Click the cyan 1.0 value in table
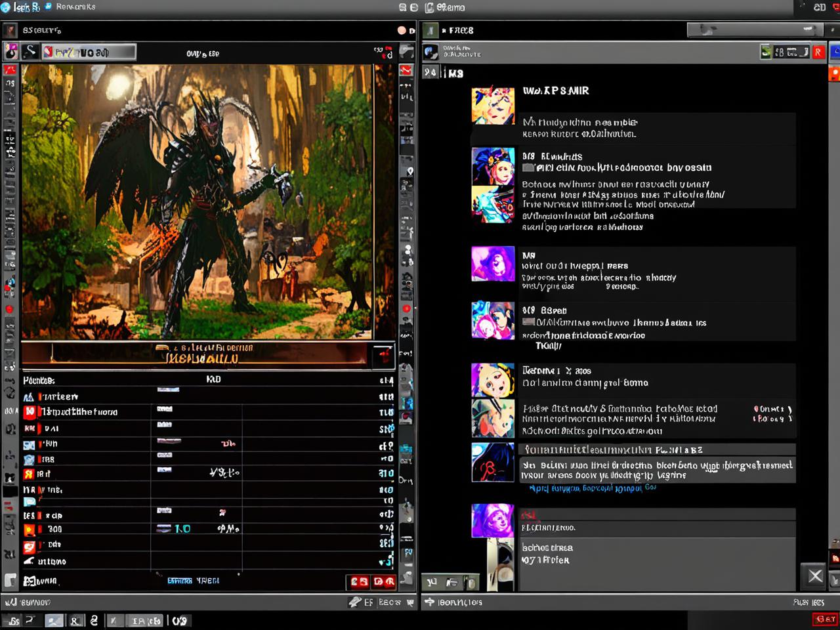840x630 pixels. click(182, 529)
